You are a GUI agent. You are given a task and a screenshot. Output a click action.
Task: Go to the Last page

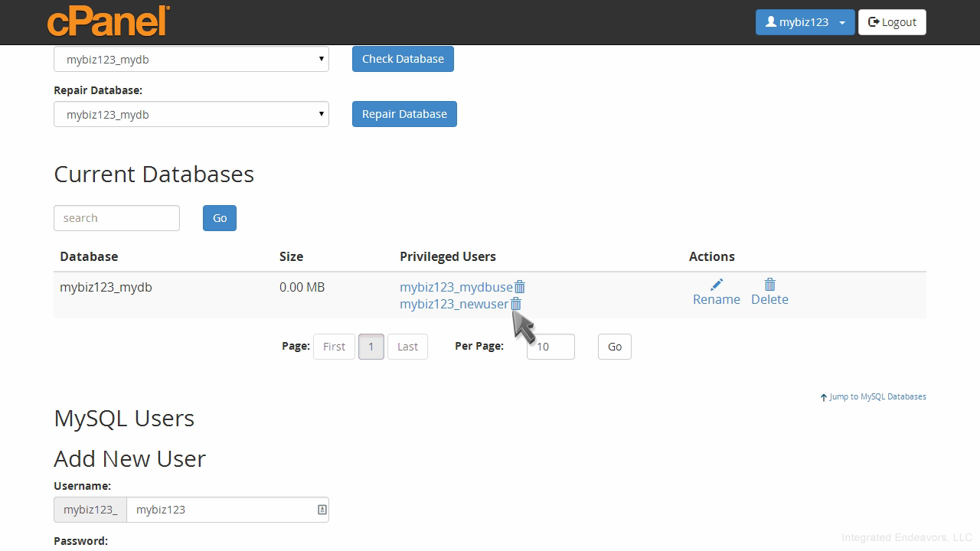coord(407,347)
